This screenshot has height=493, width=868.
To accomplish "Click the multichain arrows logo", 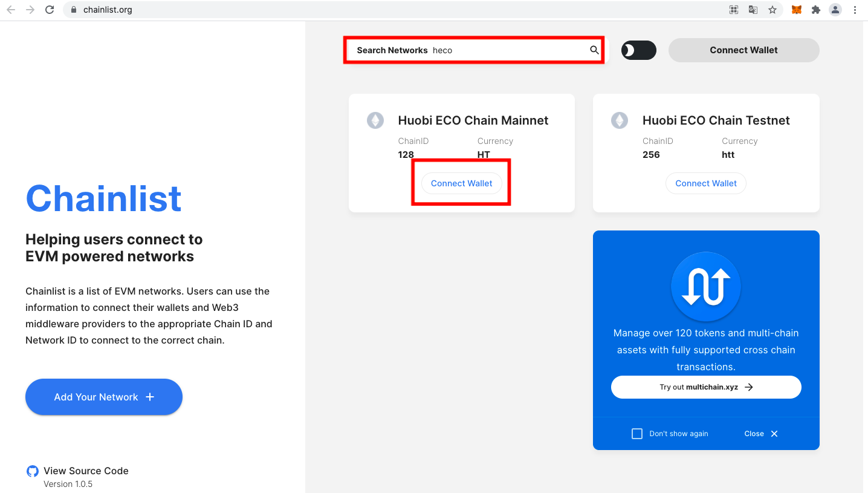I will [x=706, y=287].
